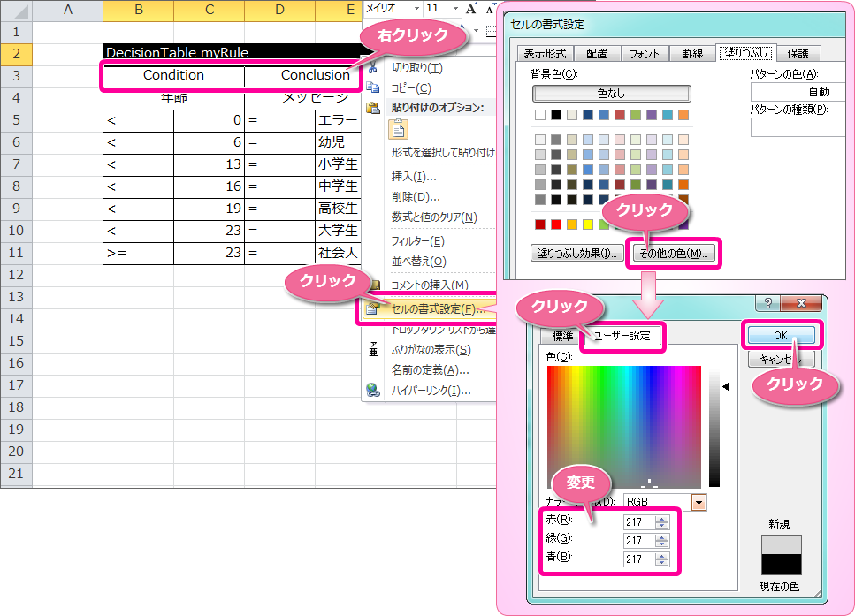Click the 塗りつぶし効果 button
The image size is (855, 616).
[576, 253]
